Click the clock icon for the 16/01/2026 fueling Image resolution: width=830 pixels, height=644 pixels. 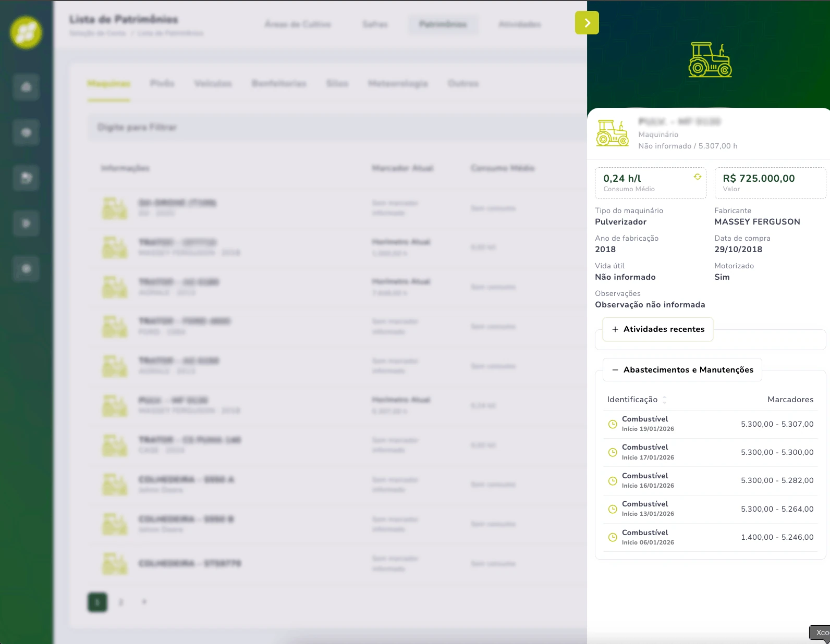click(x=613, y=480)
